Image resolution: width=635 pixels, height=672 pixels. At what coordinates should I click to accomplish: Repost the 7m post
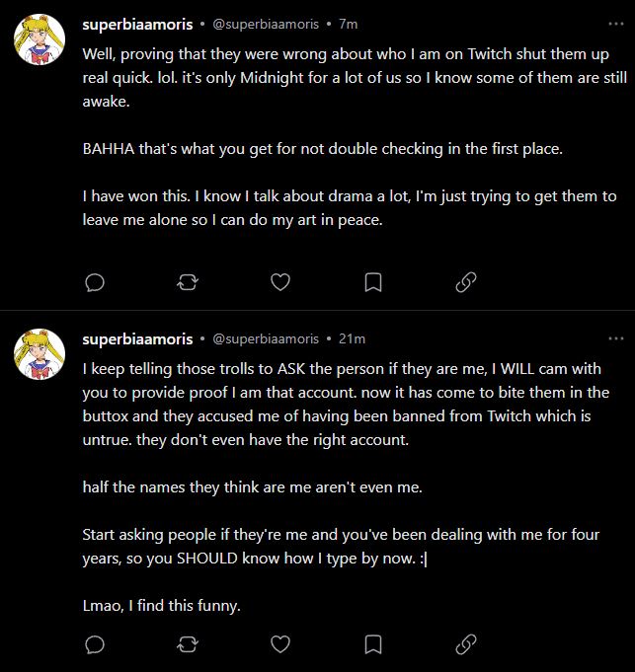click(188, 283)
